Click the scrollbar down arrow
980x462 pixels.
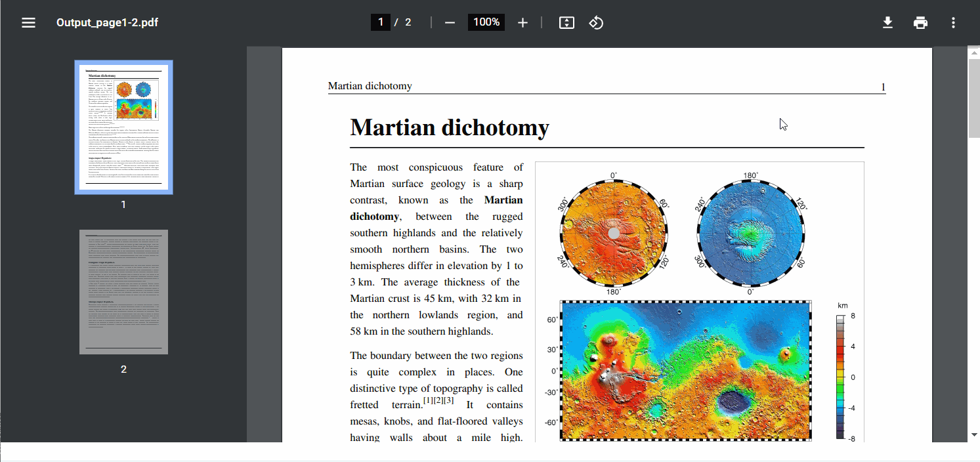(974, 434)
